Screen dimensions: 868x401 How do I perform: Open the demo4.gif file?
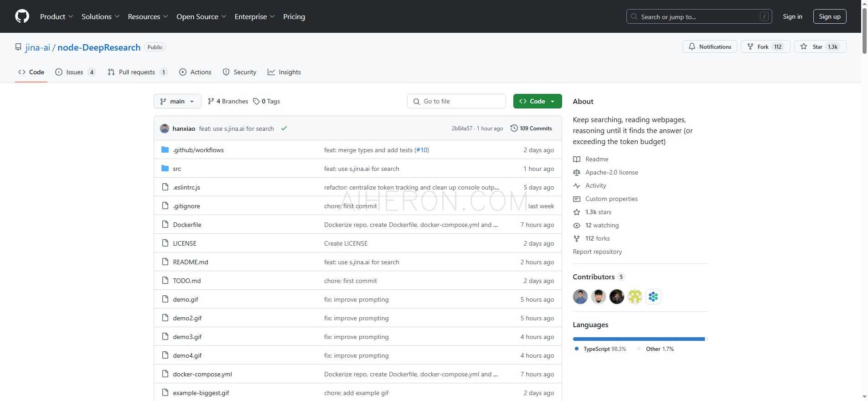[x=187, y=355]
